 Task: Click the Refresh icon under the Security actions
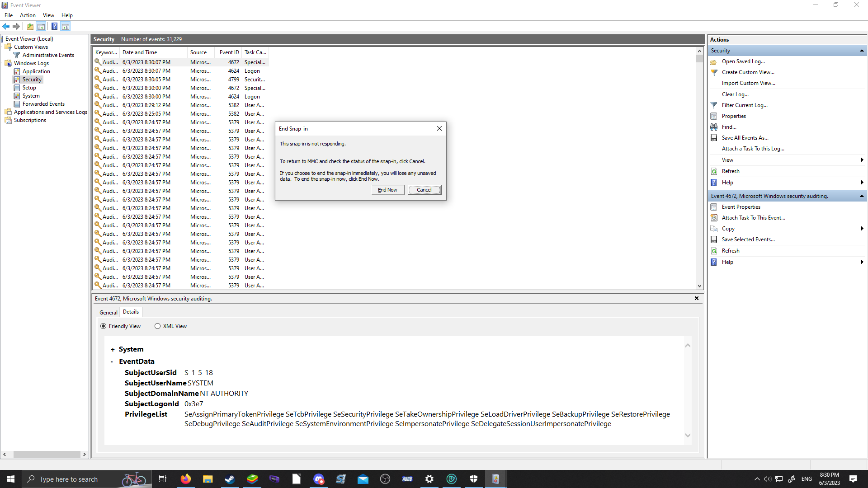point(714,171)
